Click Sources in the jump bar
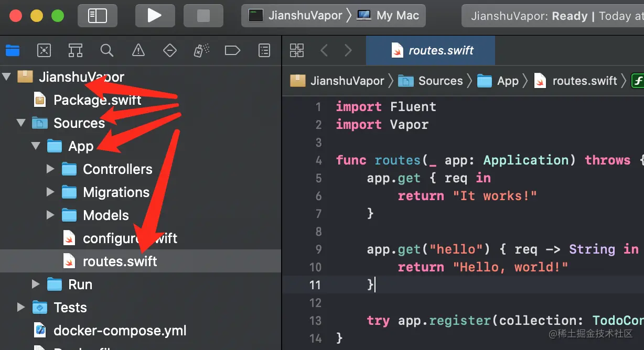This screenshot has width=644, height=350. (431, 81)
